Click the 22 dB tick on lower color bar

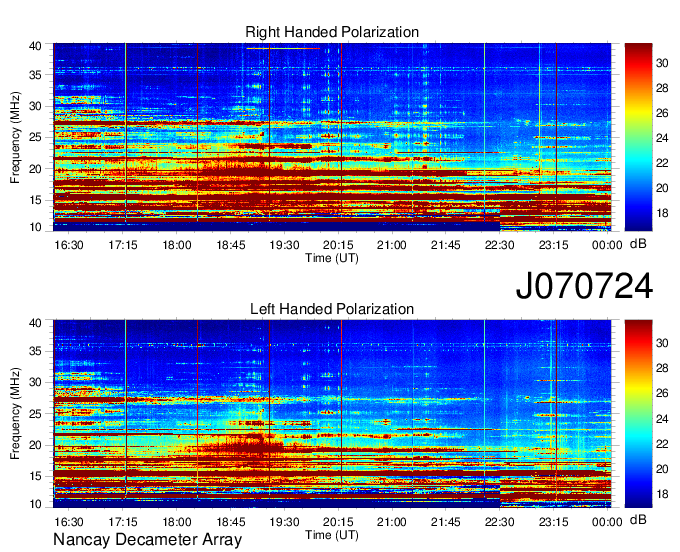pyautogui.click(x=662, y=444)
